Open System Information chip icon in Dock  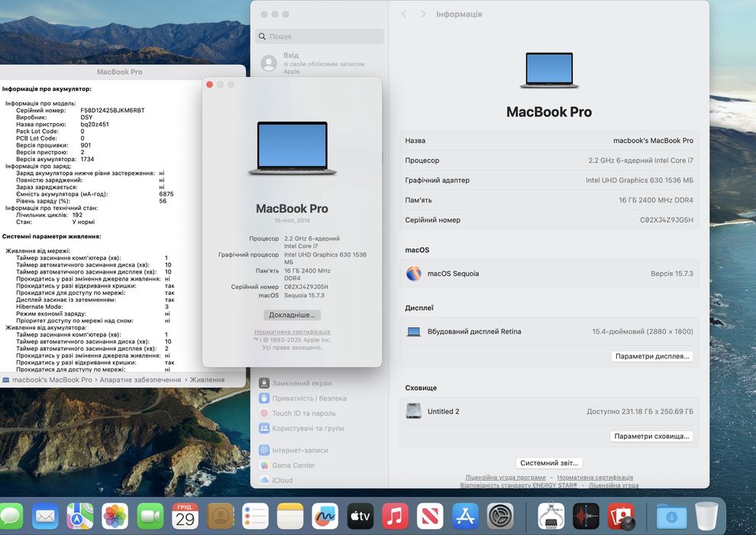[x=551, y=516]
